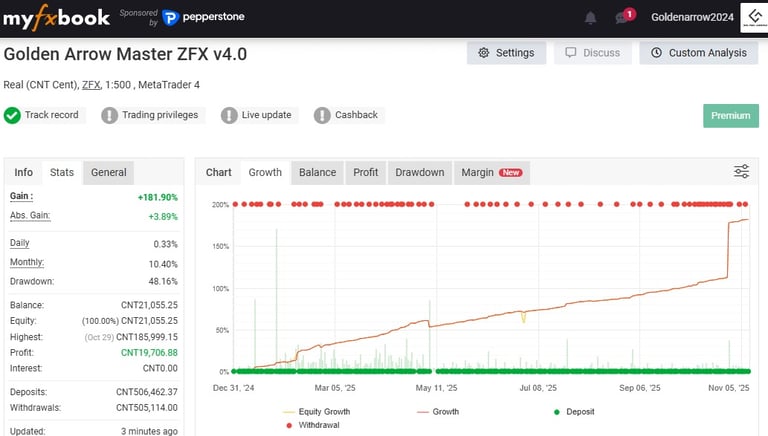Click the Nov 05, '25 axis date

point(729,388)
